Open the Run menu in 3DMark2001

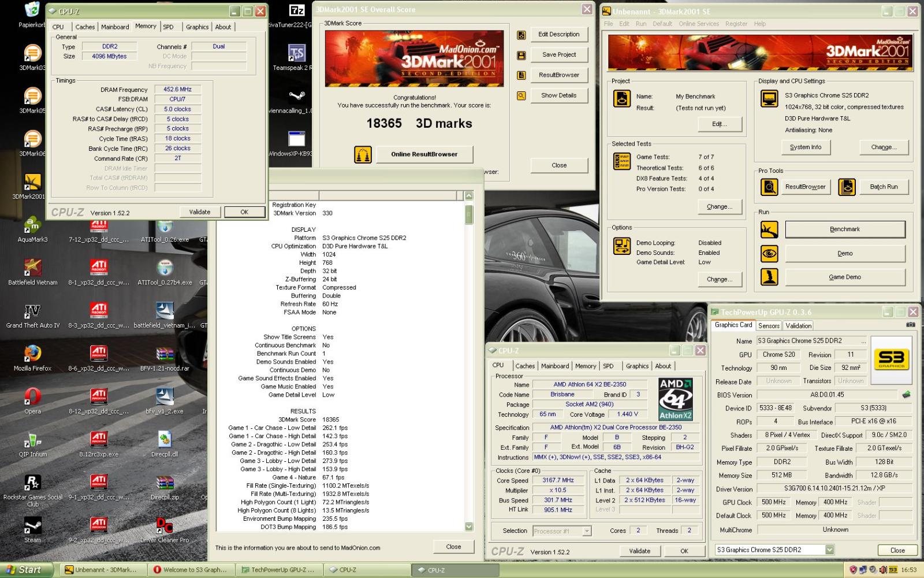coord(641,24)
